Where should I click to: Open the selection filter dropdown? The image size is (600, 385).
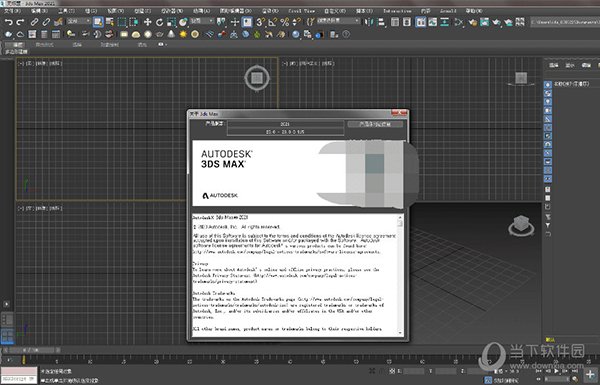point(78,21)
